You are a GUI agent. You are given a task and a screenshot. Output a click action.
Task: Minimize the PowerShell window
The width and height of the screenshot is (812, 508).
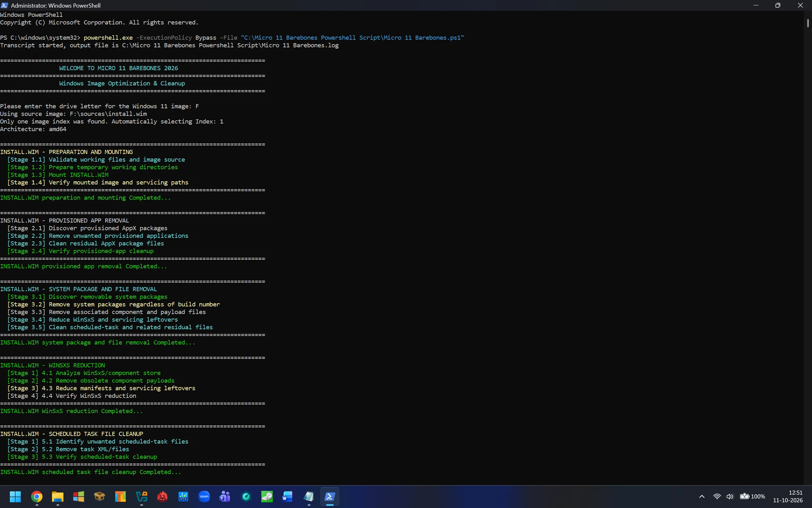(756, 5)
